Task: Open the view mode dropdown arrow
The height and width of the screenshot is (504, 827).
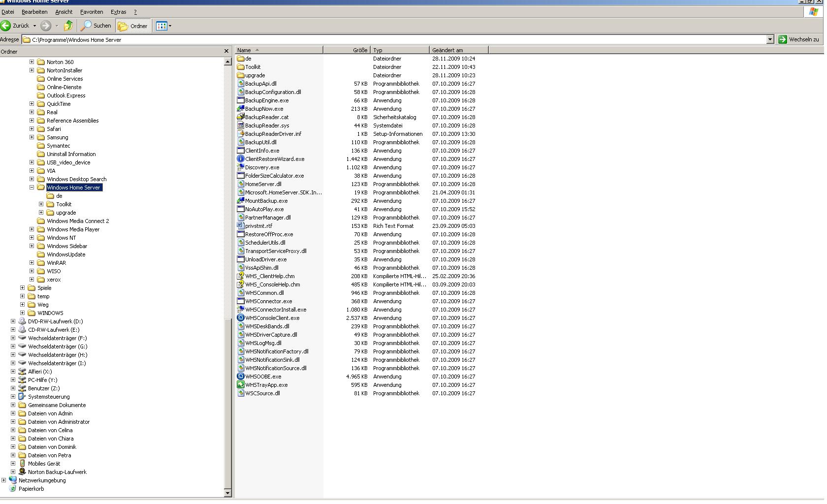Action: tap(170, 26)
